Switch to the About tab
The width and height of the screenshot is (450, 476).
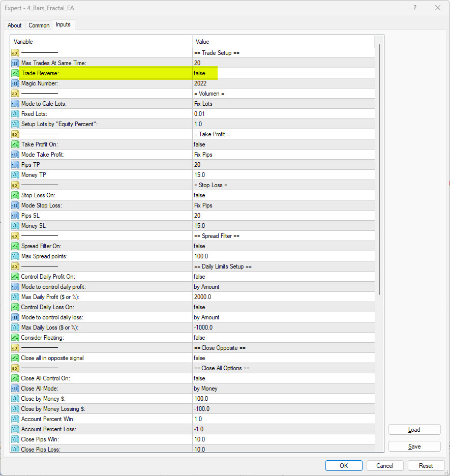(15, 25)
